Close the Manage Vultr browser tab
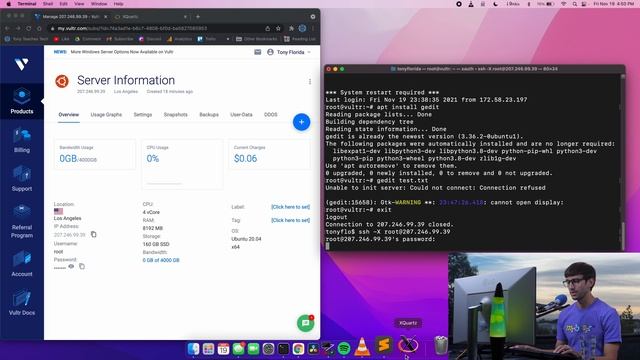 click(106, 17)
